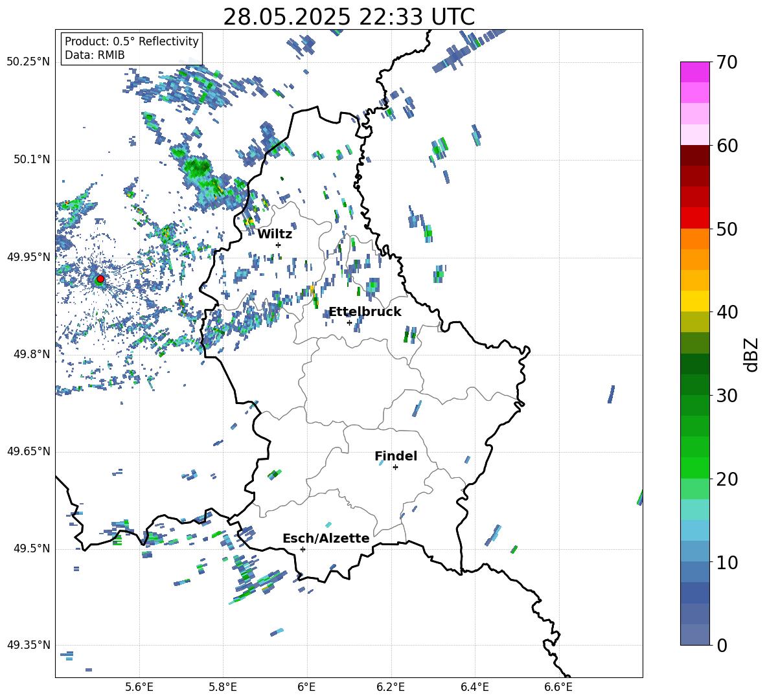Click the 50.25°N latitude label

coord(29,62)
